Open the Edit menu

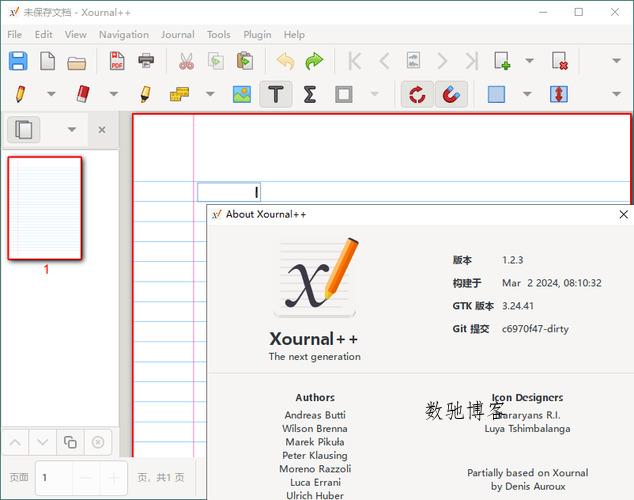tap(43, 35)
